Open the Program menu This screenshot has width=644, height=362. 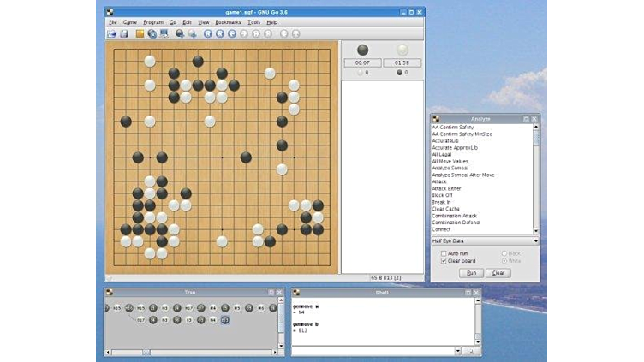[153, 21]
